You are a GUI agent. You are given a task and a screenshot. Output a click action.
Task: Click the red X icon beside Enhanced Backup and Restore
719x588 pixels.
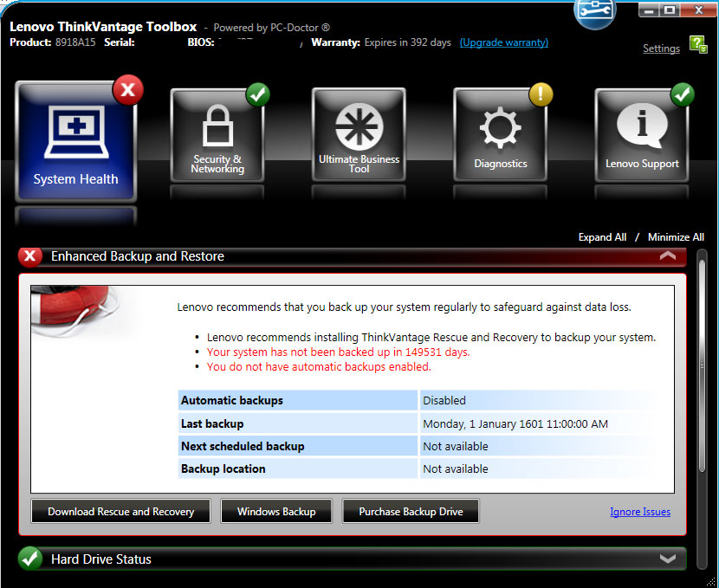coord(29,255)
